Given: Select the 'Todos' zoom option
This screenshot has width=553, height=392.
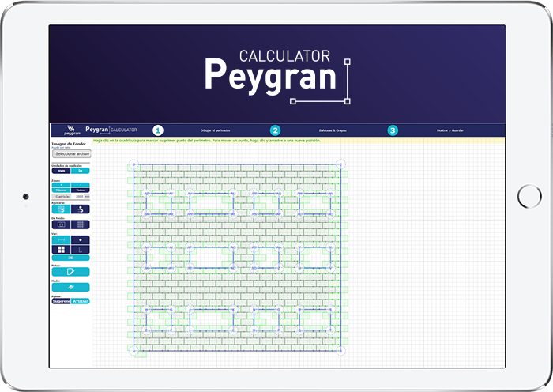Looking at the screenshot, I should (81, 190).
